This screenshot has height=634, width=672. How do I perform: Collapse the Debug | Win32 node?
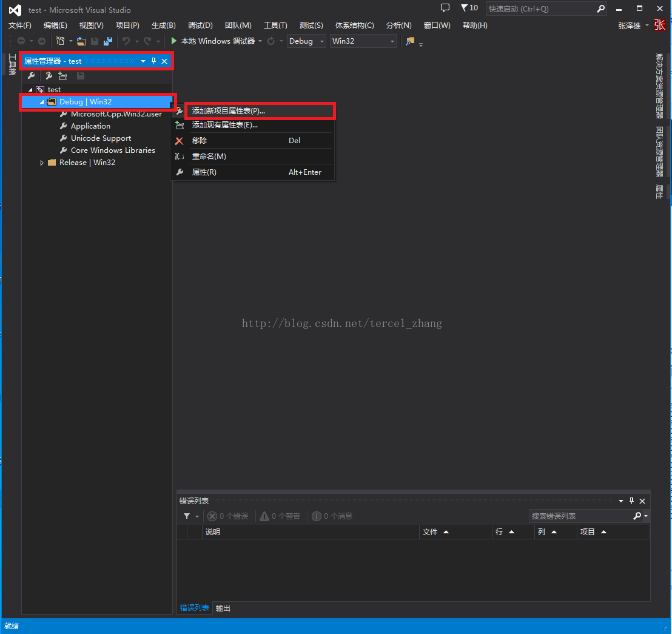click(42, 102)
